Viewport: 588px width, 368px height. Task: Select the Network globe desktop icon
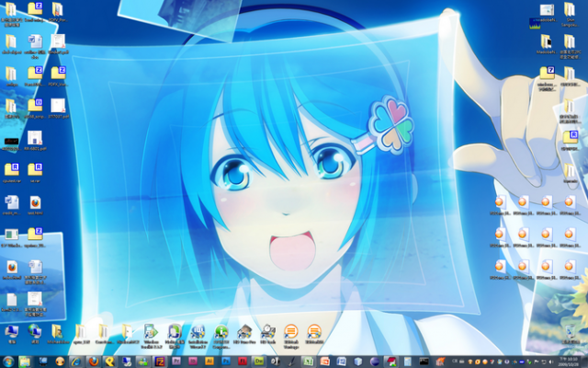pyautogui.click(x=35, y=333)
